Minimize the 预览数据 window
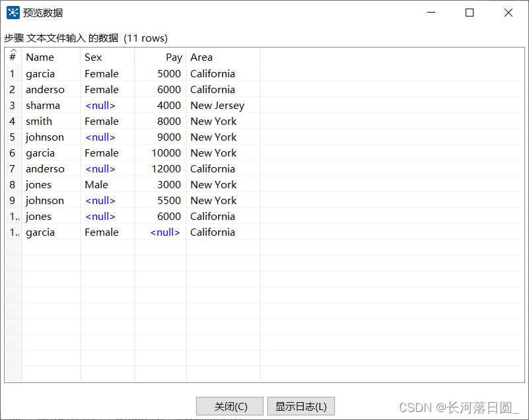 pos(431,13)
